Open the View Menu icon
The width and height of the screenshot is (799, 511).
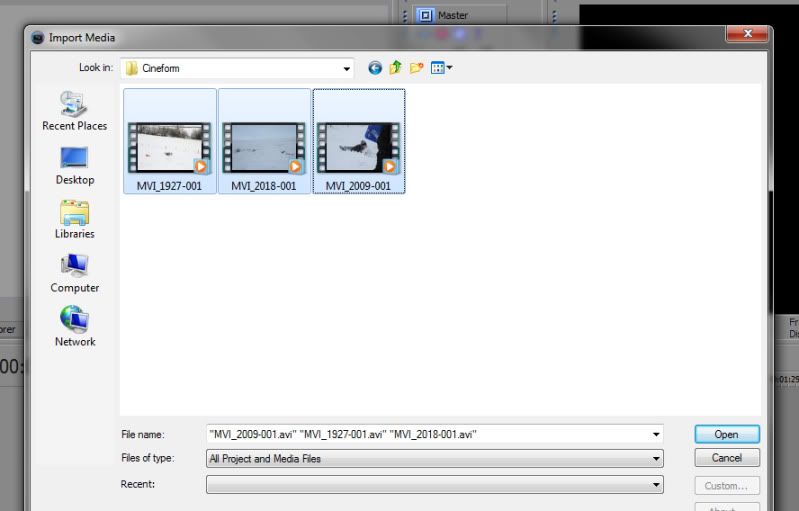click(441, 68)
